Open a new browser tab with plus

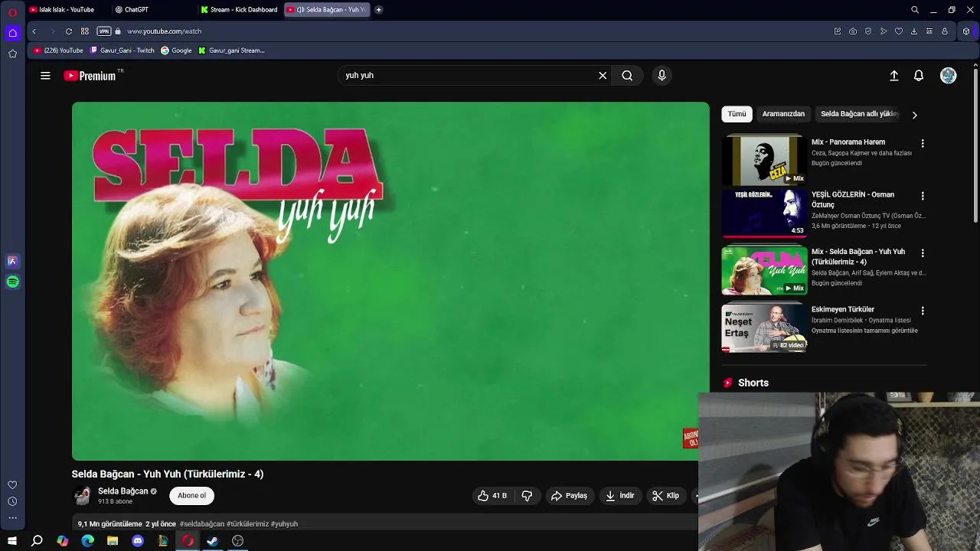coord(378,10)
